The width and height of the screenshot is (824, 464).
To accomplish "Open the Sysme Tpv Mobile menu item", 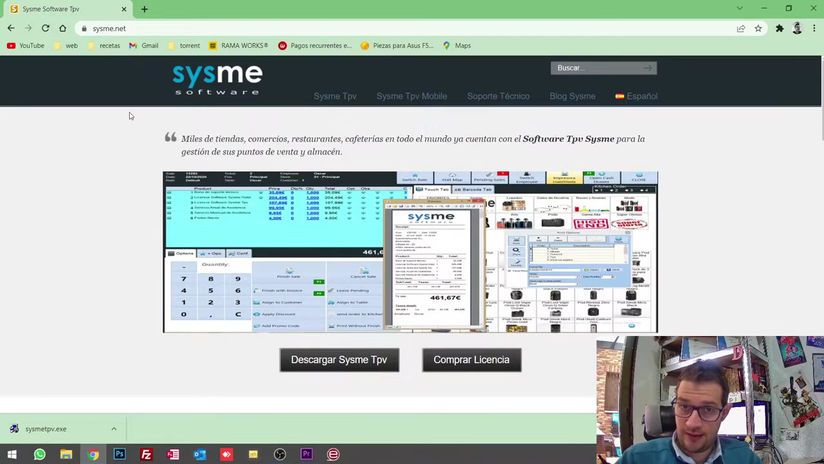I will point(412,96).
